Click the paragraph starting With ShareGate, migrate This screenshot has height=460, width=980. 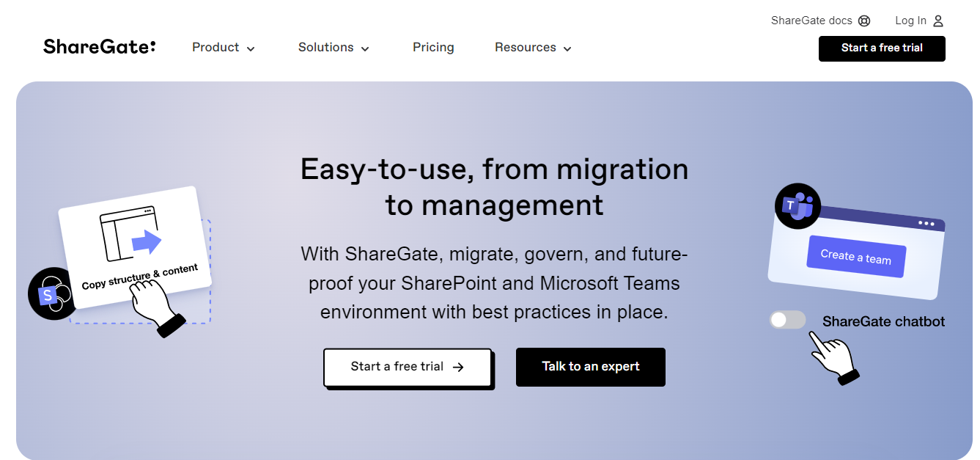click(495, 283)
